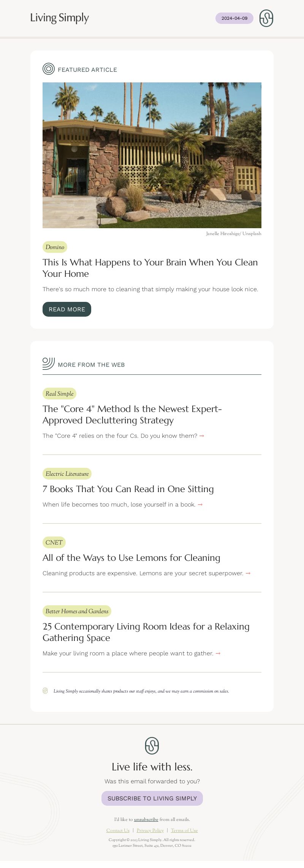Viewport: 304px width, 868px height.
Task: Click the Living Simply wordmark in header
Action: [x=60, y=18]
